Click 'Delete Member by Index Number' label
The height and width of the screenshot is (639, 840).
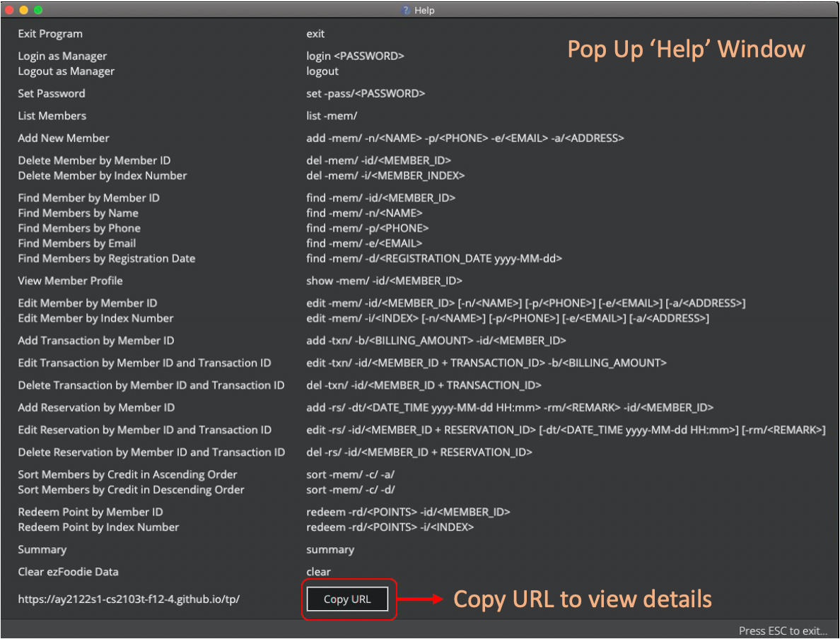103,175
